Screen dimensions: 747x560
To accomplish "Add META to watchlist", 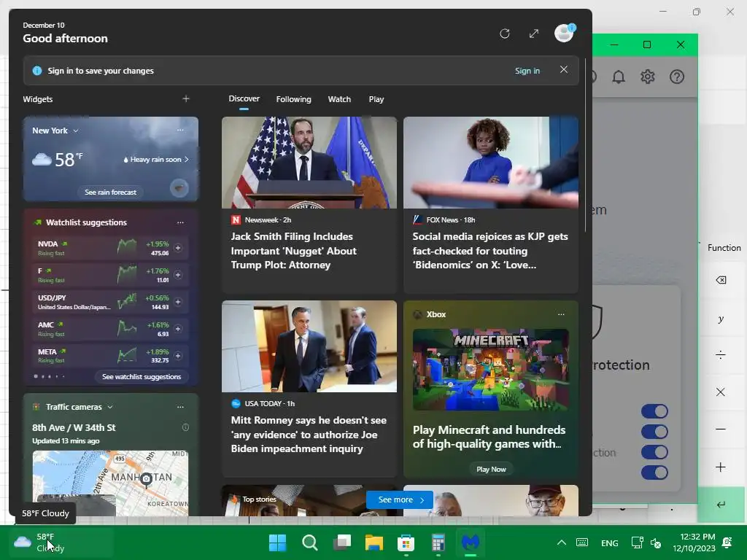I will point(178,356).
